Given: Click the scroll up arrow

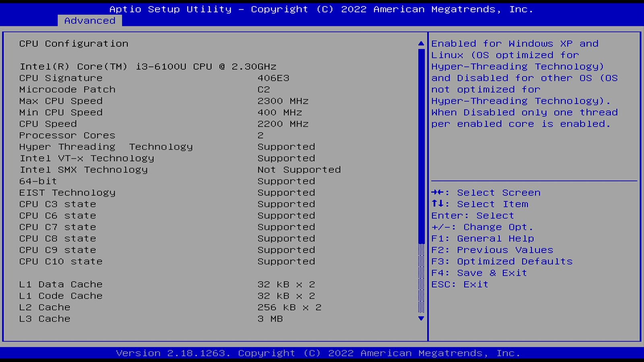Looking at the screenshot, I should point(421,43).
